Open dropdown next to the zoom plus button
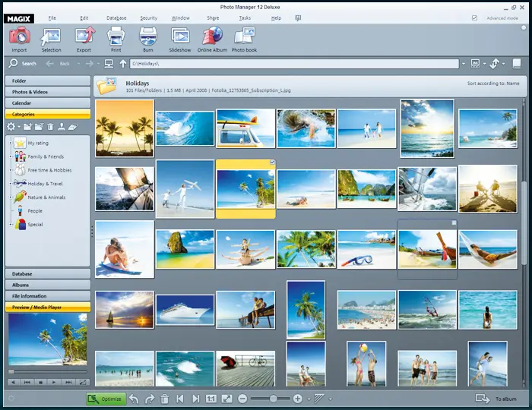Screen dimensions: 532x410 tap(309, 399)
